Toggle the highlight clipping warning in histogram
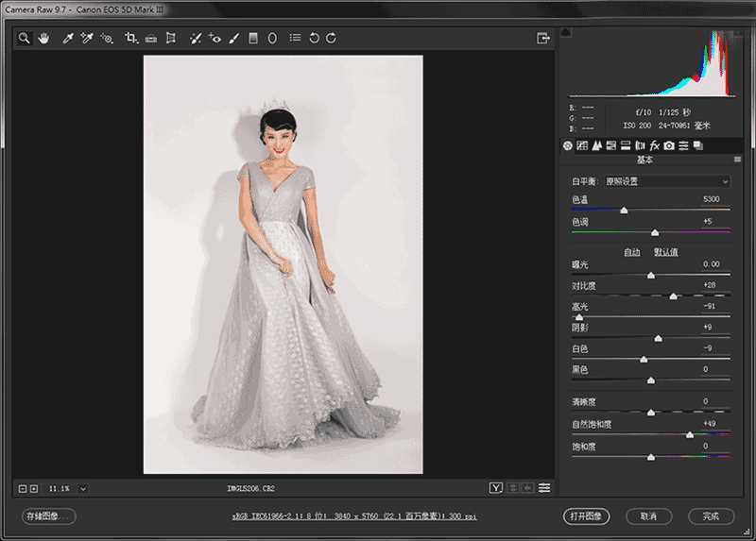 pos(736,33)
